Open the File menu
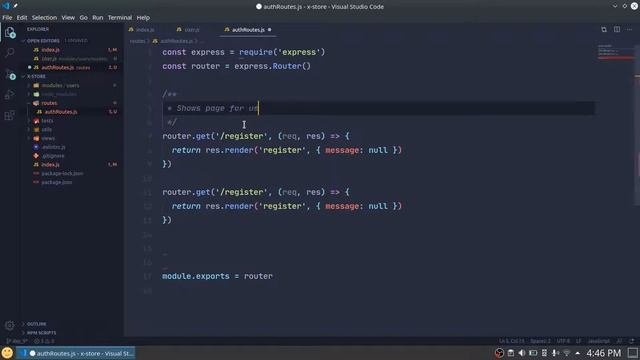Viewport: 640px width, 360px height. pyautogui.click(x=7, y=18)
